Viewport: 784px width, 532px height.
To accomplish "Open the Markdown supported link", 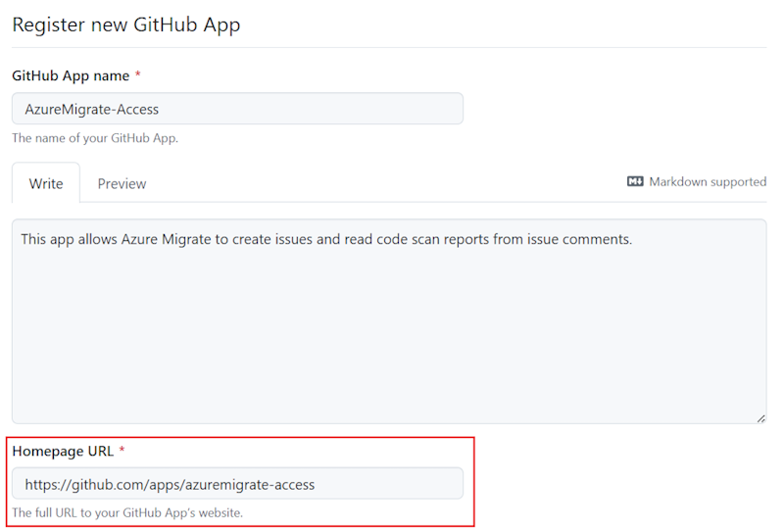I will [x=707, y=182].
